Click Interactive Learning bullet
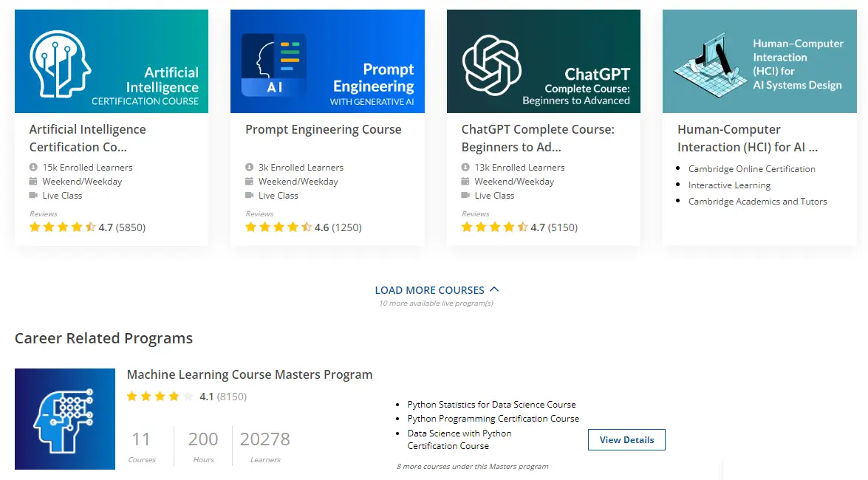Viewport: 868px width, 480px height. coord(729,185)
